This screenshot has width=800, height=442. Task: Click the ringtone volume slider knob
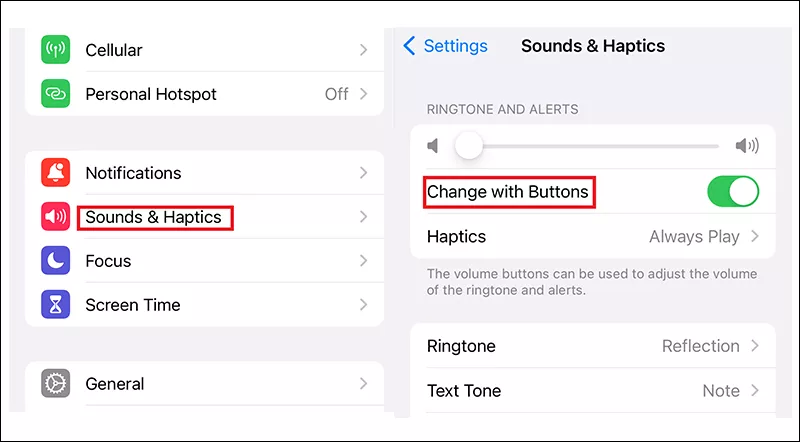[468, 146]
